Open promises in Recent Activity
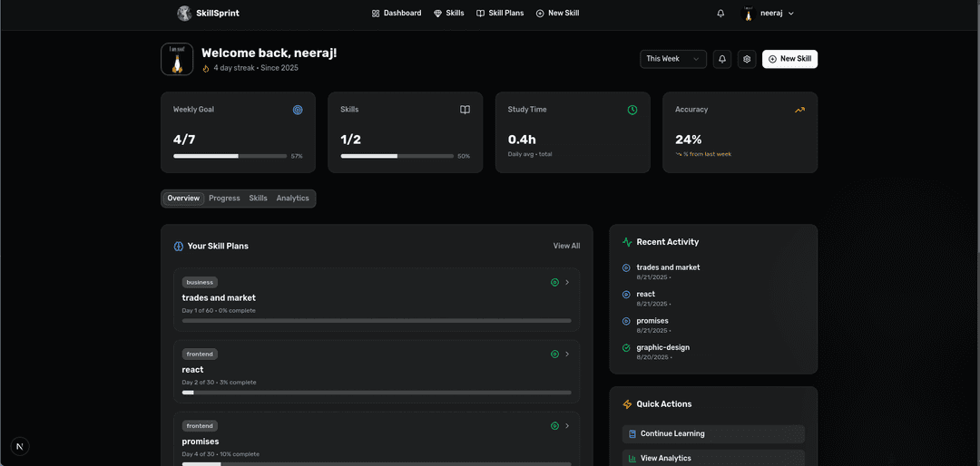 tap(652, 321)
